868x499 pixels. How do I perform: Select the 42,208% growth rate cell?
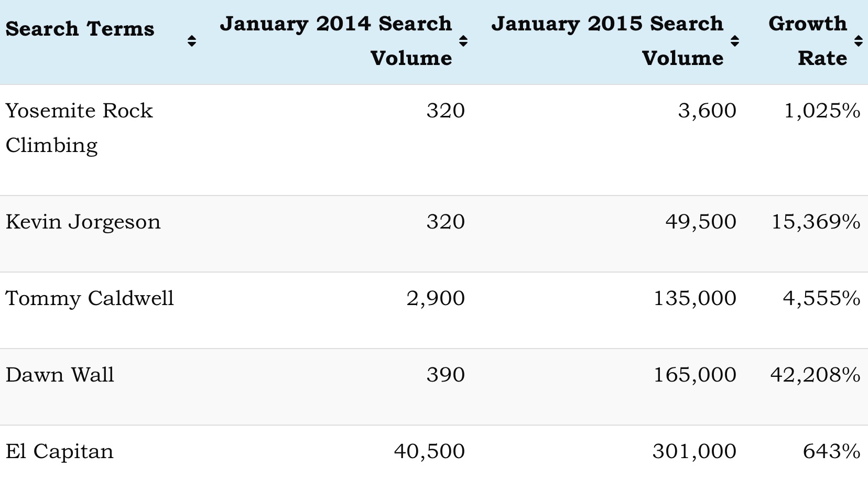coord(815,375)
